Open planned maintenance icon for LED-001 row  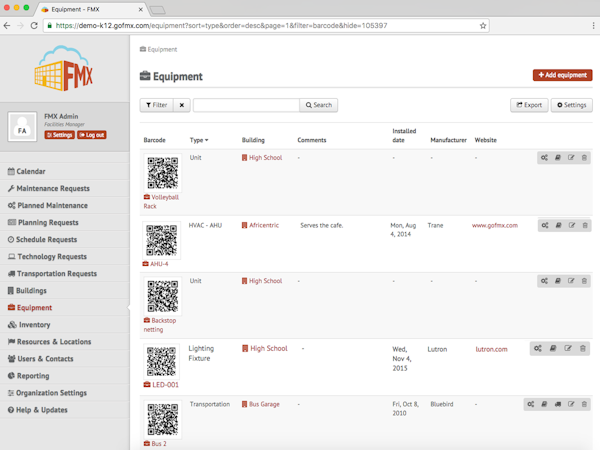tap(538, 348)
